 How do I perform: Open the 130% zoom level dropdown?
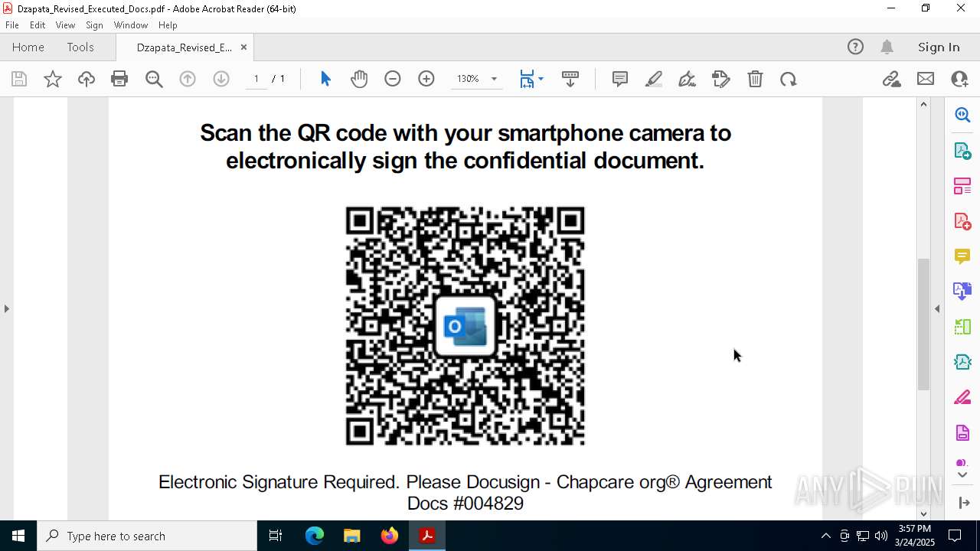(x=494, y=79)
